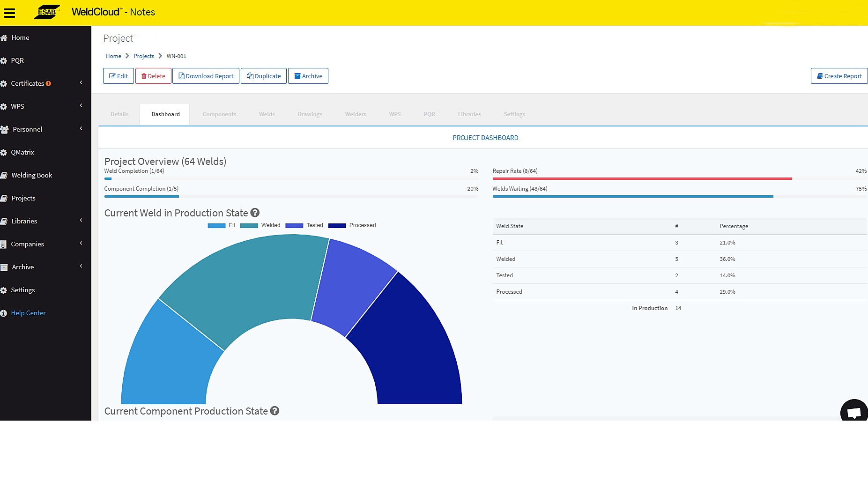Toggle the Processed legend entry on the chart
The width and height of the screenshot is (868, 489).
click(352, 225)
